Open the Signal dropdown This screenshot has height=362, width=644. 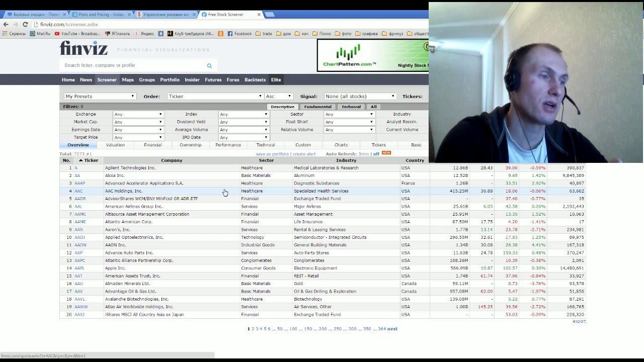(x=360, y=96)
